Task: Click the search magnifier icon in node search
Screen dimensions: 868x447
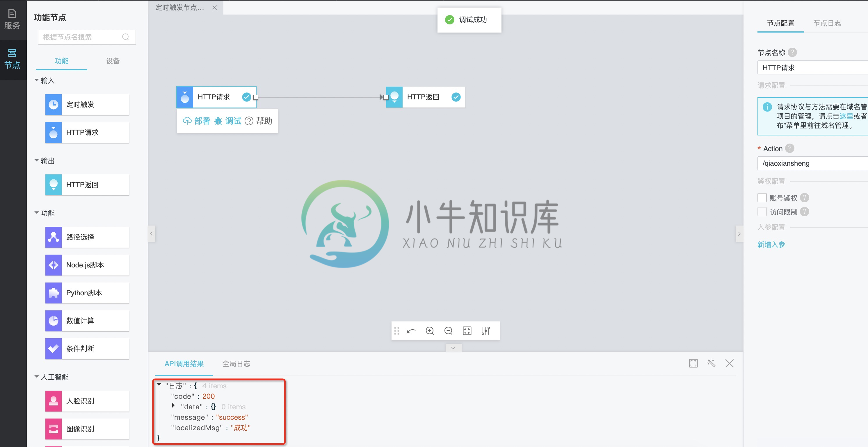Action: coord(125,37)
